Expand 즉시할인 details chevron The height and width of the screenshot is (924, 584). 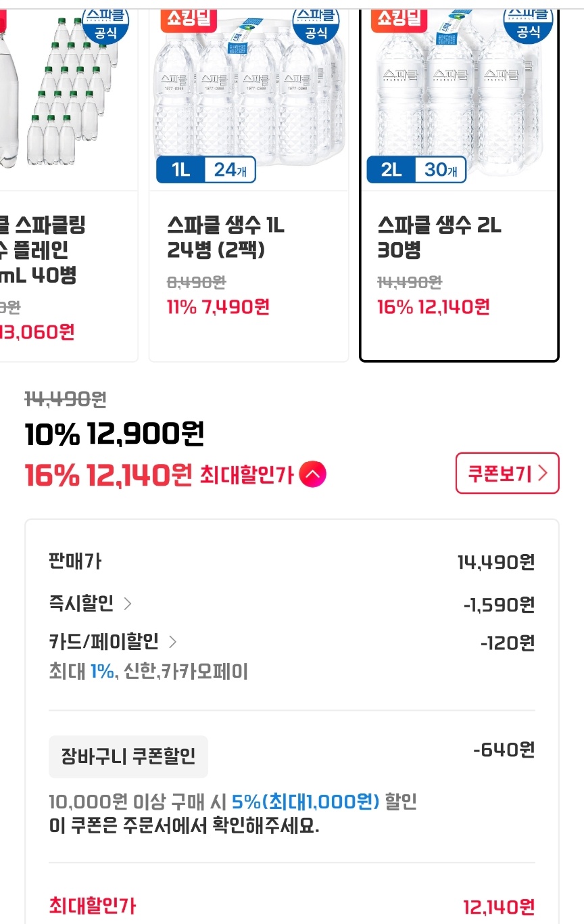[x=128, y=603]
